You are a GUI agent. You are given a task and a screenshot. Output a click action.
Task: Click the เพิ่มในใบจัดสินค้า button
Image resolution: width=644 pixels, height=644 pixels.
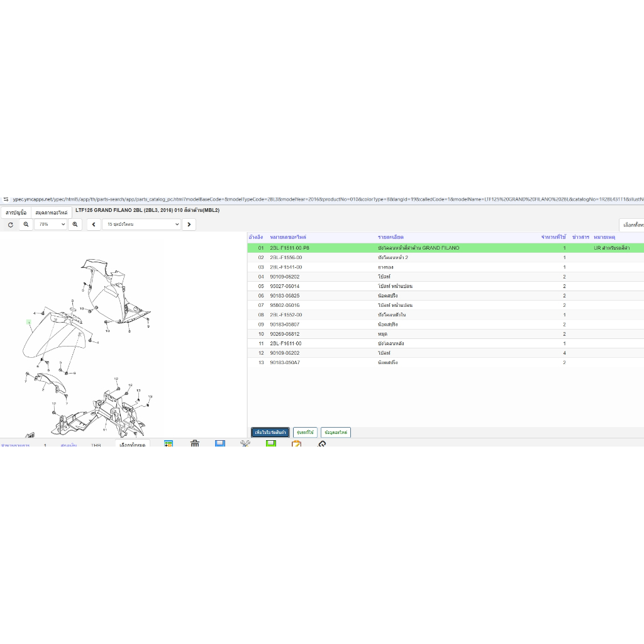(x=270, y=433)
